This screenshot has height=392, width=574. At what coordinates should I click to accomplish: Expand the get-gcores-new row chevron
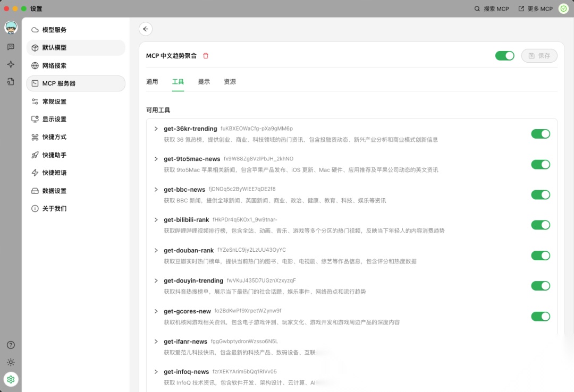click(x=156, y=311)
